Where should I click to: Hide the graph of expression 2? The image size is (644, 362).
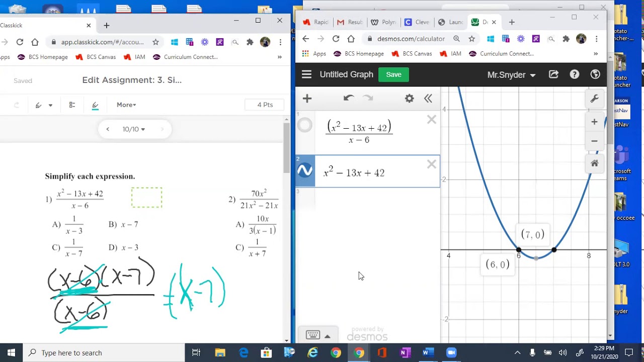click(305, 171)
